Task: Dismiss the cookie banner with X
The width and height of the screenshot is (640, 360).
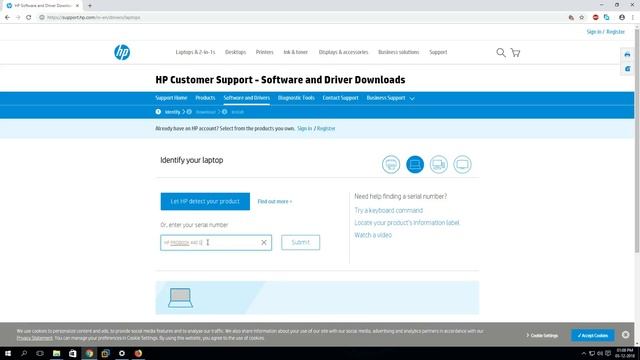Action: point(625,335)
